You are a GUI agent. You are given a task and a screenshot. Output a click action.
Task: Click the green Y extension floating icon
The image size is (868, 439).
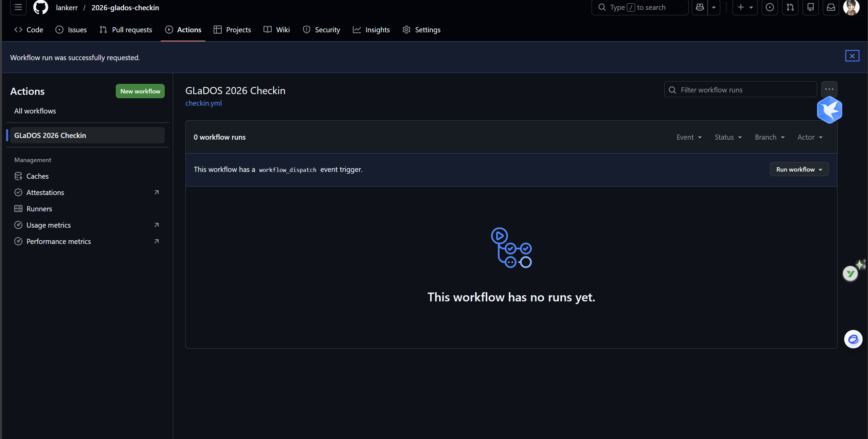[850, 274]
